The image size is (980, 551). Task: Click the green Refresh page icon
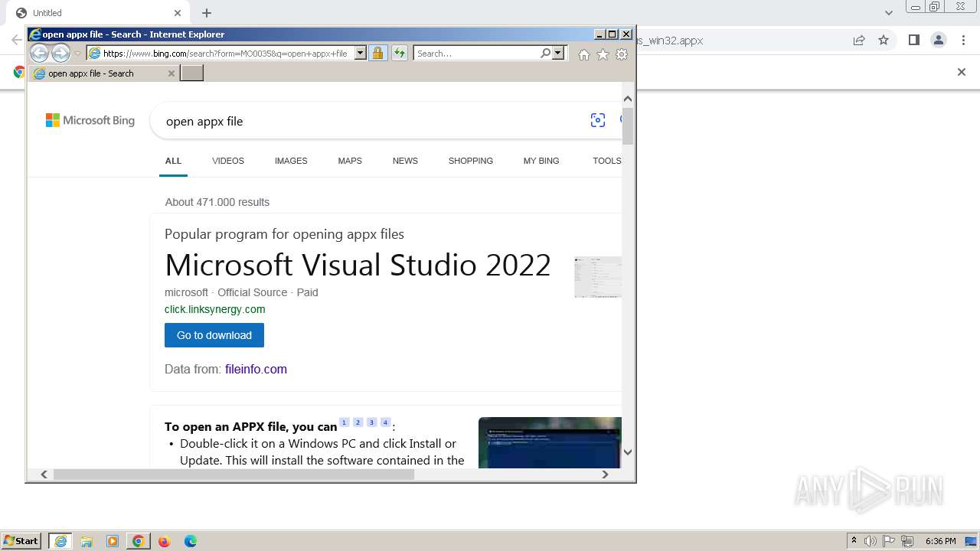click(x=399, y=54)
